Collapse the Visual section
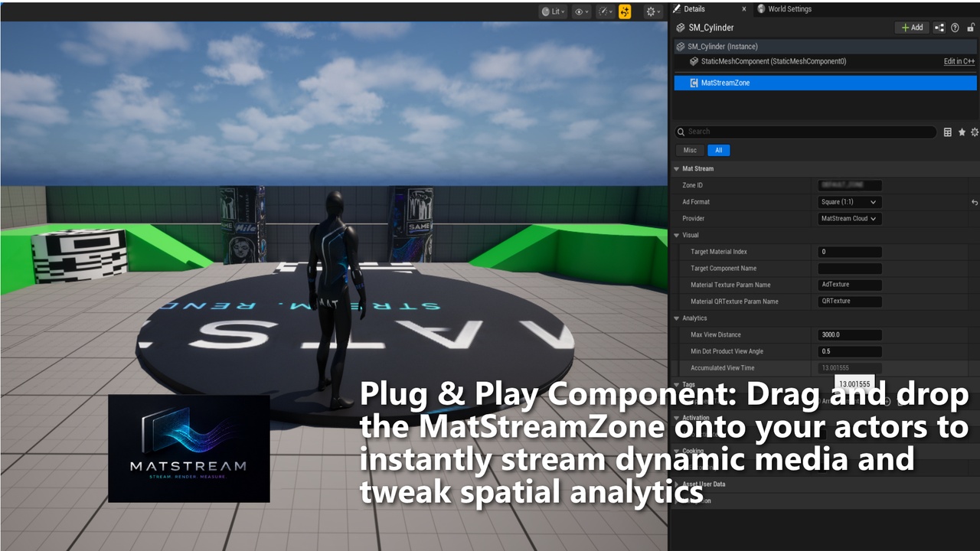Viewport: 980px width, 551px height. point(677,235)
